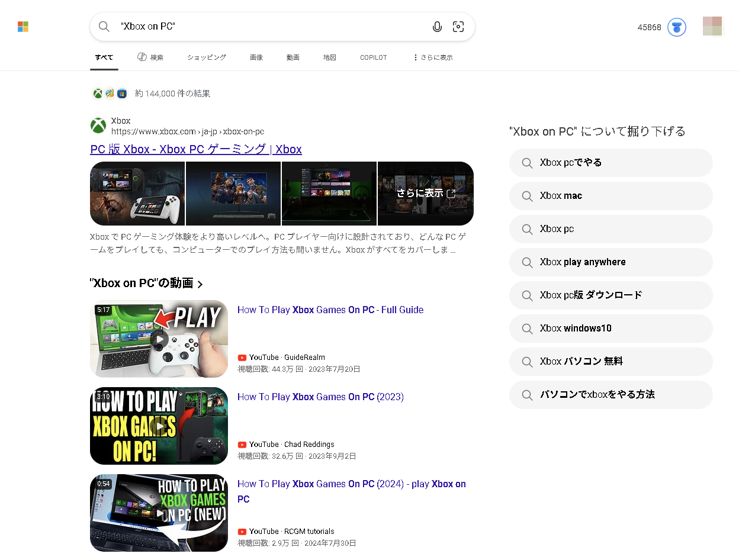739x560 pixels.
Task: Click the search magnifier icon in the search bar
Action: coord(104,26)
